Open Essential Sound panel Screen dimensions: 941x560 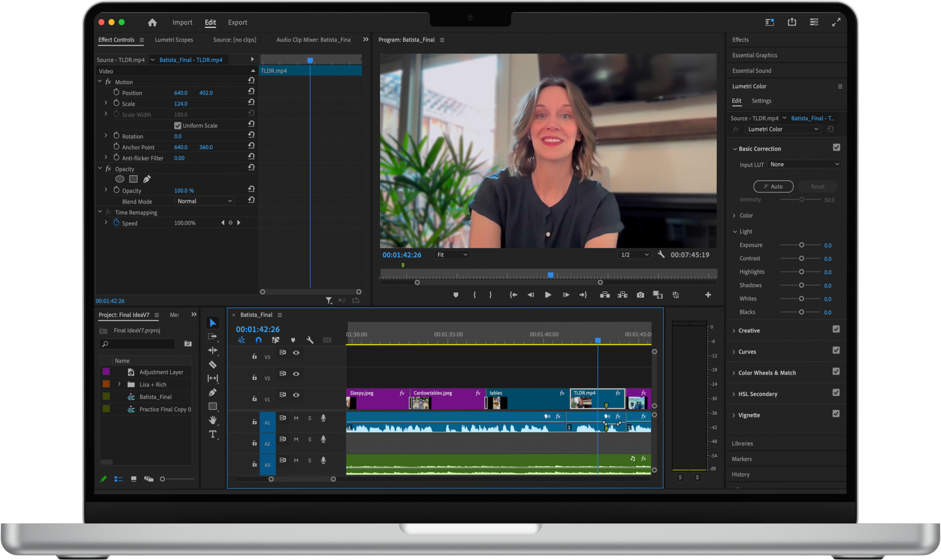(752, 71)
